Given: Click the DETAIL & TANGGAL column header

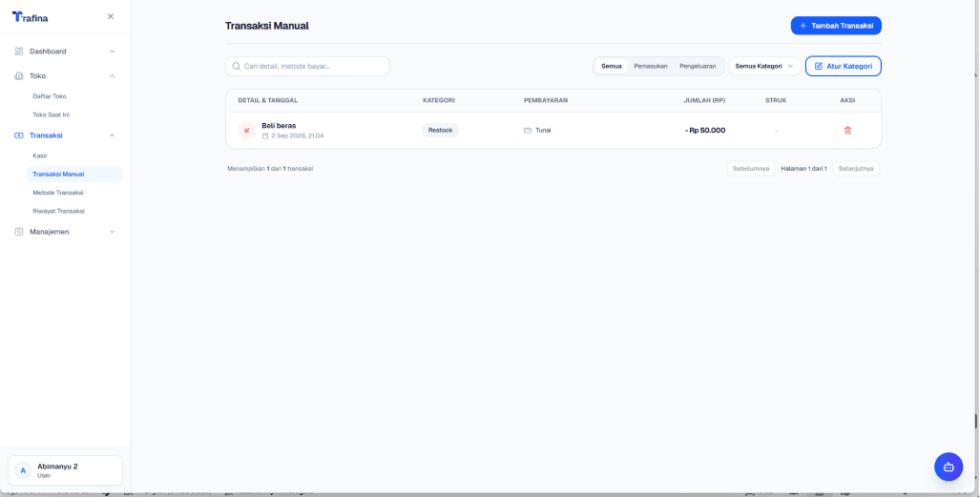Looking at the screenshot, I should [267, 100].
